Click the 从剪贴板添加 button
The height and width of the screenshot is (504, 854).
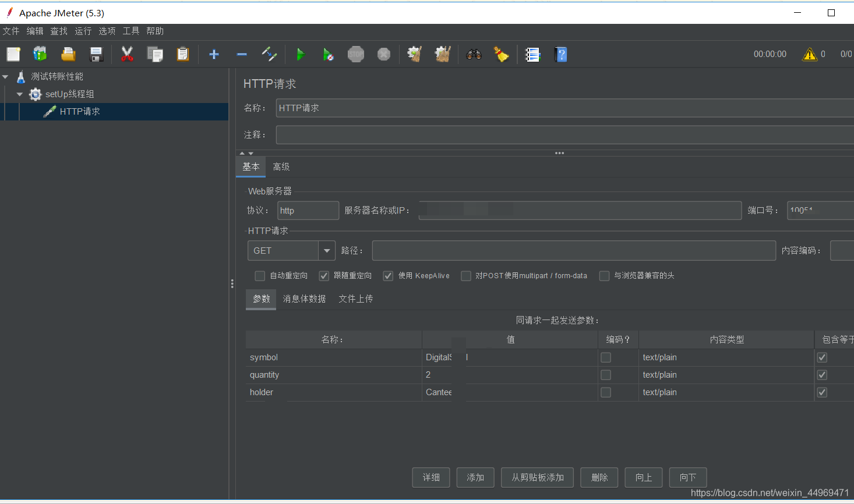point(538,477)
